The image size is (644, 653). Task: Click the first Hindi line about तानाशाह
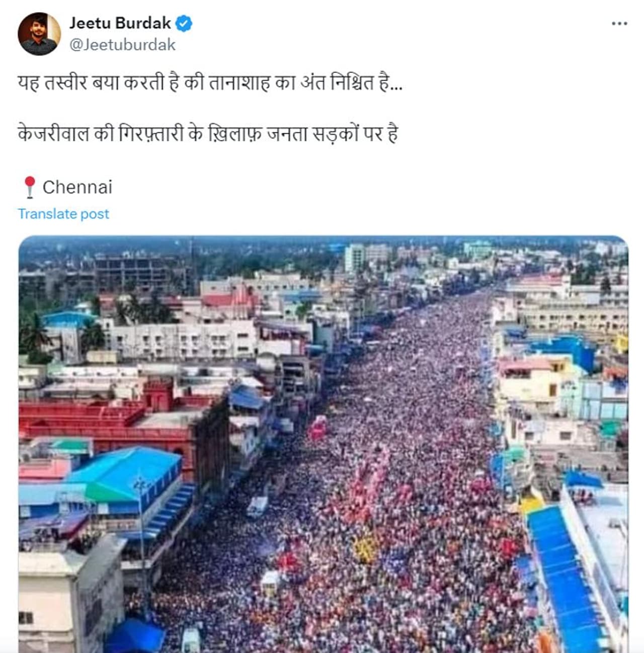(x=210, y=83)
